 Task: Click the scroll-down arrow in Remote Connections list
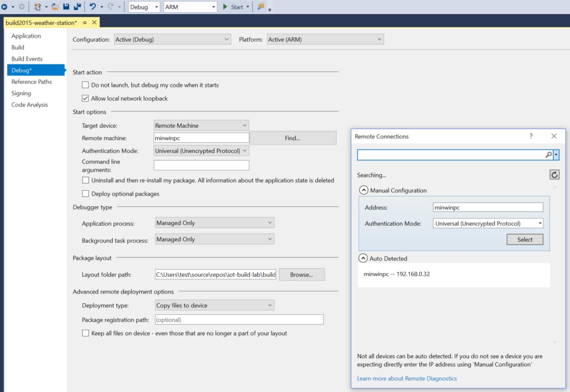click(x=555, y=342)
